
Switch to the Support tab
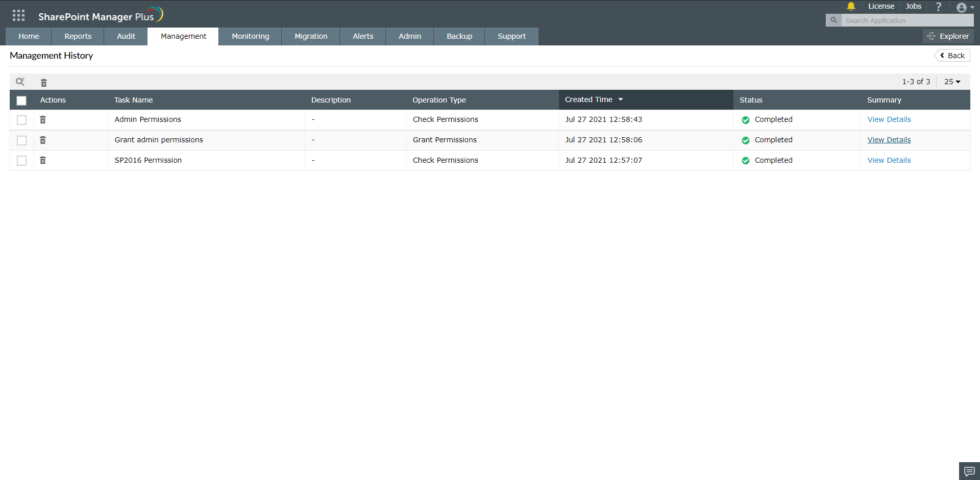click(x=511, y=36)
